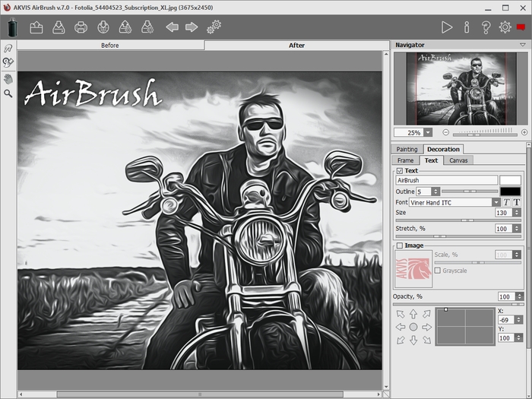Print the image using printer icon
This screenshot has height=399, width=532.
click(x=81, y=27)
